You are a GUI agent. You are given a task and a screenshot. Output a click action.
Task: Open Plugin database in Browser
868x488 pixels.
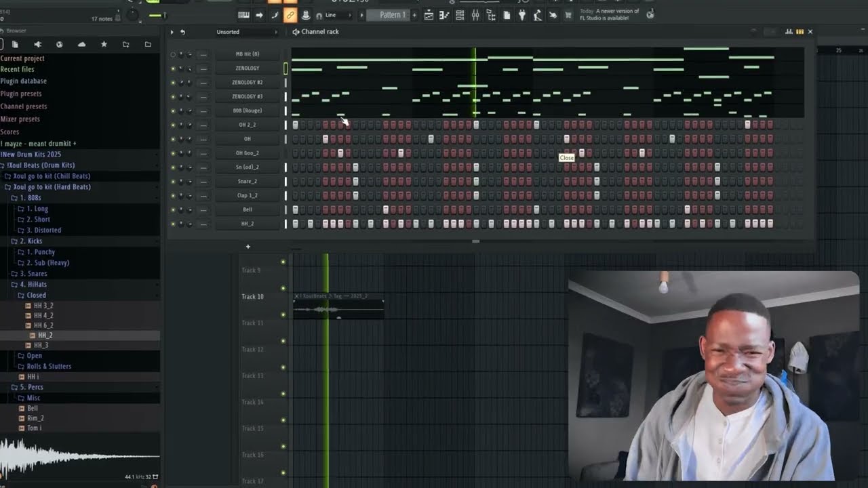click(x=24, y=81)
